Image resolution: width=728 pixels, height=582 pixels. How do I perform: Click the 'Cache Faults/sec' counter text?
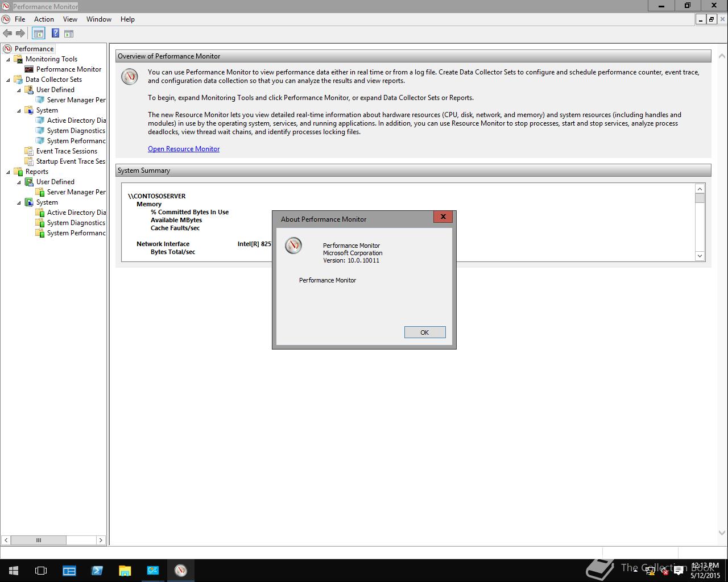[175, 228]
